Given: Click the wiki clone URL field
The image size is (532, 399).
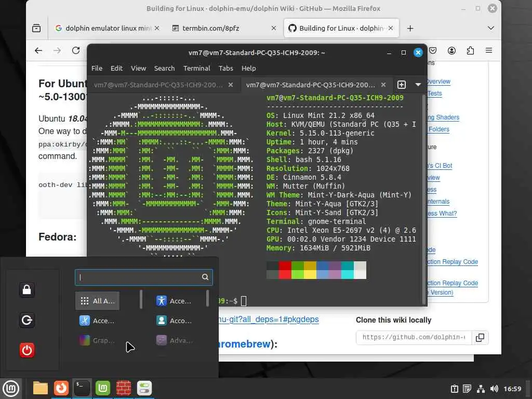Looking at the screenshot, I should click(x=414, y=338).
